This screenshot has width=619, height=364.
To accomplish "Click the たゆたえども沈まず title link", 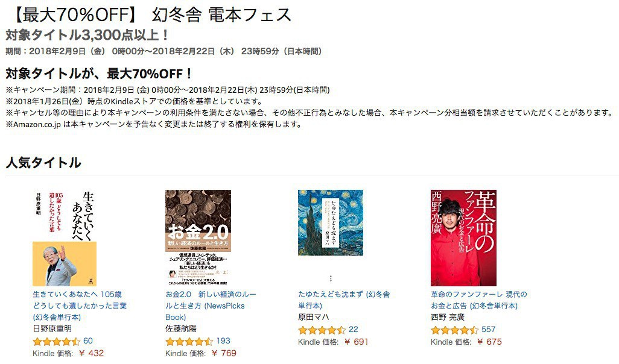I will pyautogui.click(x=344, y=300).
